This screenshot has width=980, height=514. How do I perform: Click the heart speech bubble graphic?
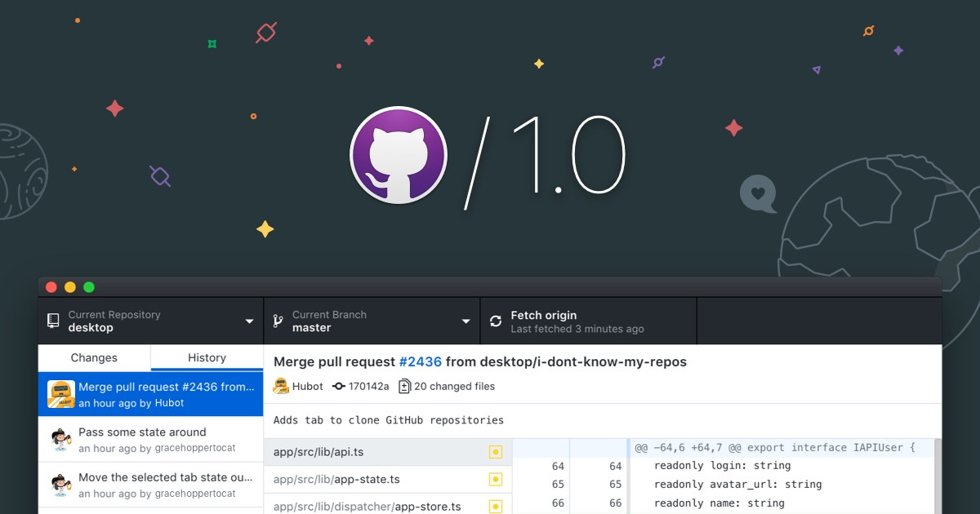[x=758, y=193]
